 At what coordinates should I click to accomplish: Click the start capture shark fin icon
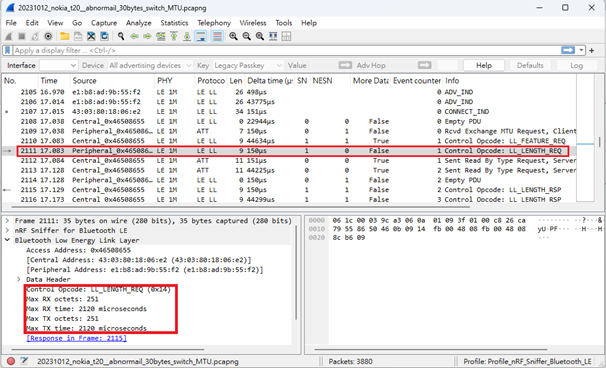(9, 36)
